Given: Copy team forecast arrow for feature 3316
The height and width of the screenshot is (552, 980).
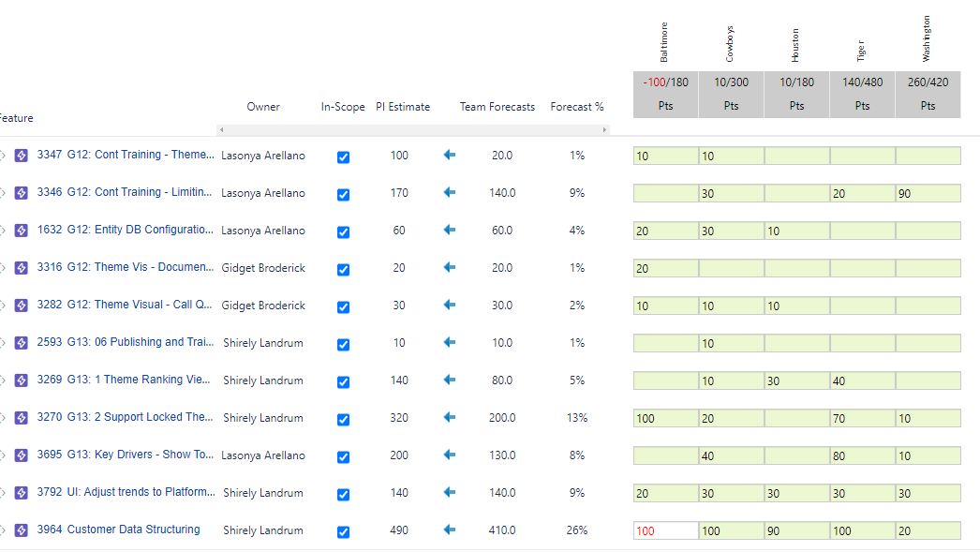Looking at the screenshot, I should [450, 267].
